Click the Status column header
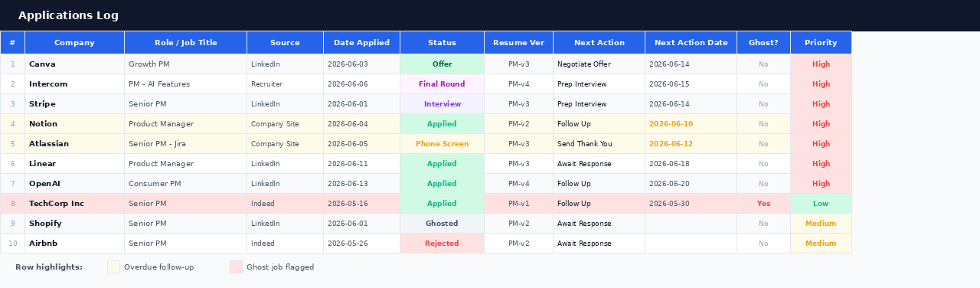This screenshot has width=980, height=288. 442,43
